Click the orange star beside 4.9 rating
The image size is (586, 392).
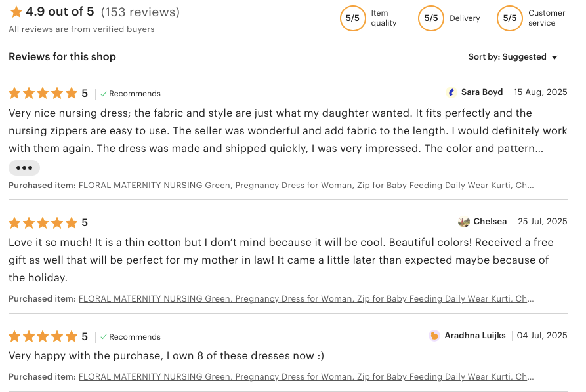[16, 12]
